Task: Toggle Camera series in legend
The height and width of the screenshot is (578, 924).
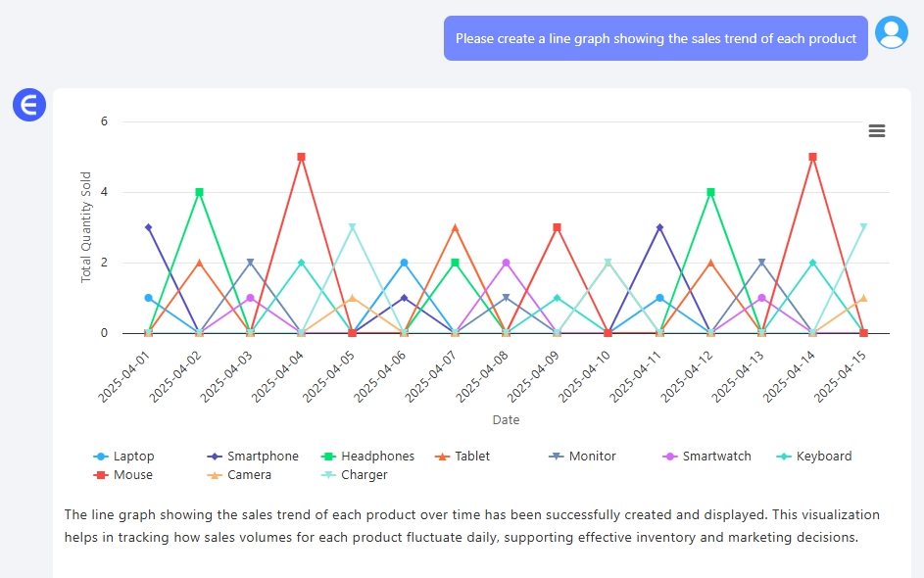Action: tap(240, 475)
